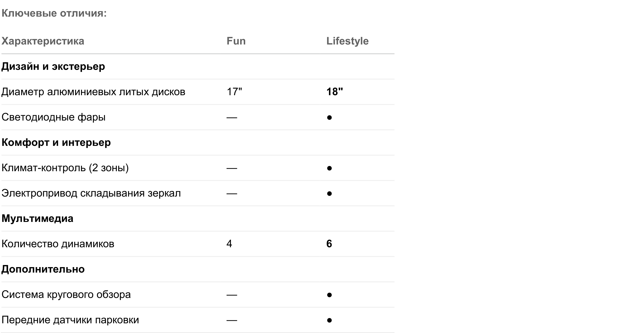Click the bold speaker count value 6
The image size is (644, 333).
click(329, 244)
